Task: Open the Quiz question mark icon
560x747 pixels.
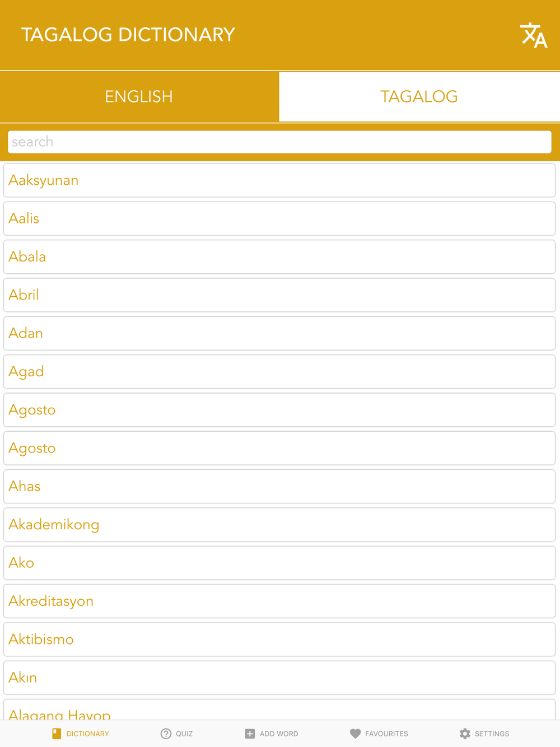Action: [x=166, y=734]
